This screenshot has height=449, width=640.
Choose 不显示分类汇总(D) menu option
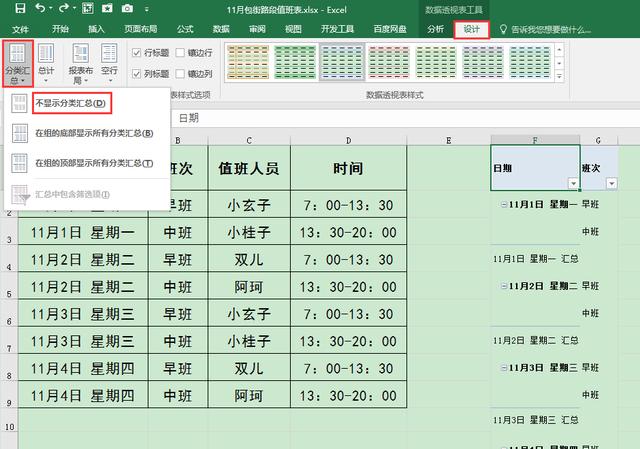(x=70, y=103)
